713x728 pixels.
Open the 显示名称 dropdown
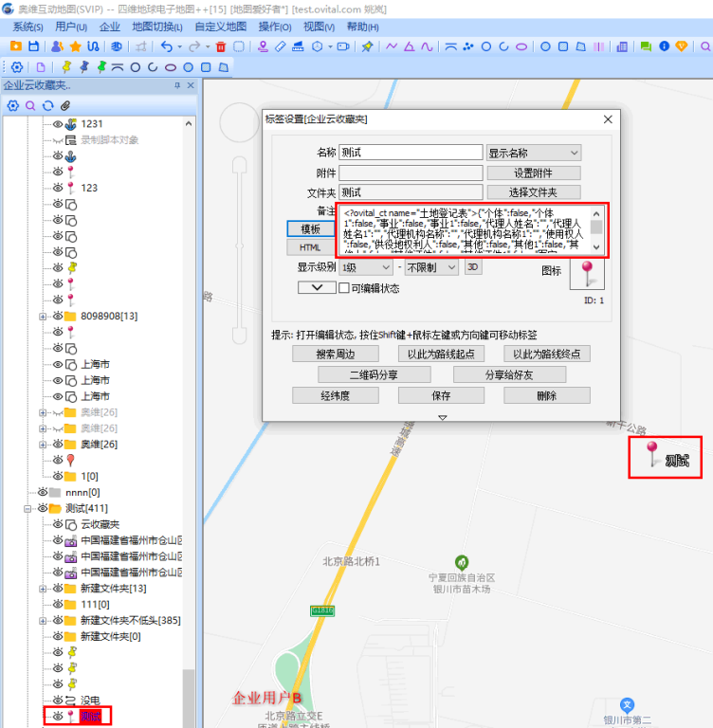[533, 153]
